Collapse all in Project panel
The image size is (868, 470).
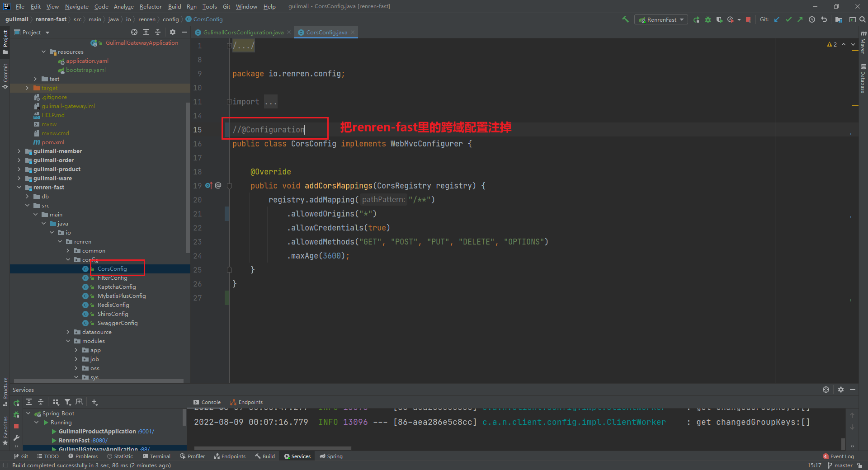pyautogui.click(x=158, y=32)
